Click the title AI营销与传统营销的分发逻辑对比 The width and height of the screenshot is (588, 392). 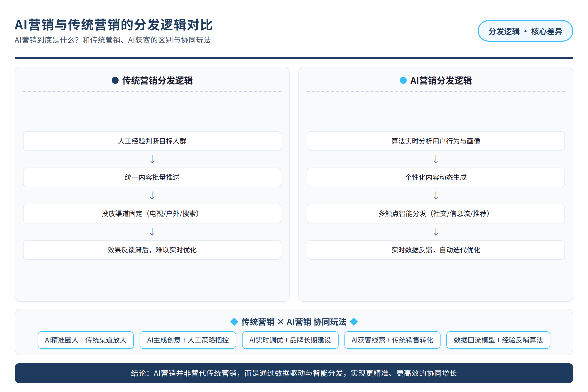pyautogui.click(x=113, y=25)
